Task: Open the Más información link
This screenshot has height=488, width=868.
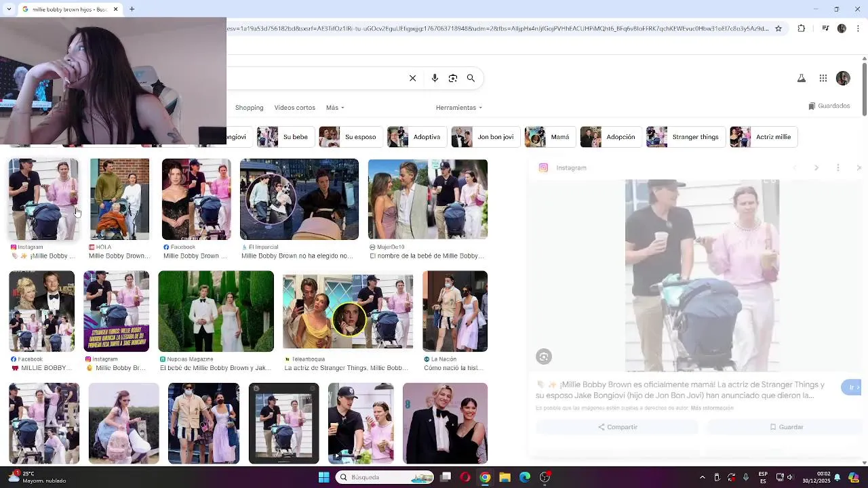Action: (x=711, y=408)
